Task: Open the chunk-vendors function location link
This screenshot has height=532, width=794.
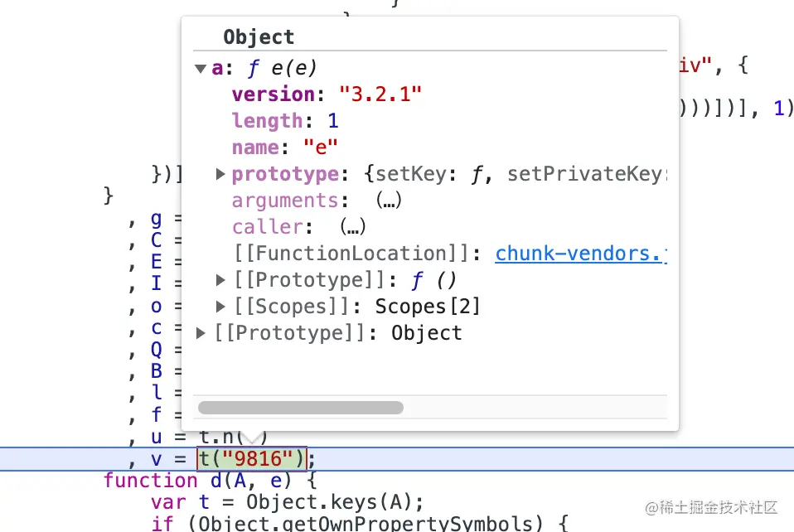Action: pyautogui.click(x=581, y=254)
